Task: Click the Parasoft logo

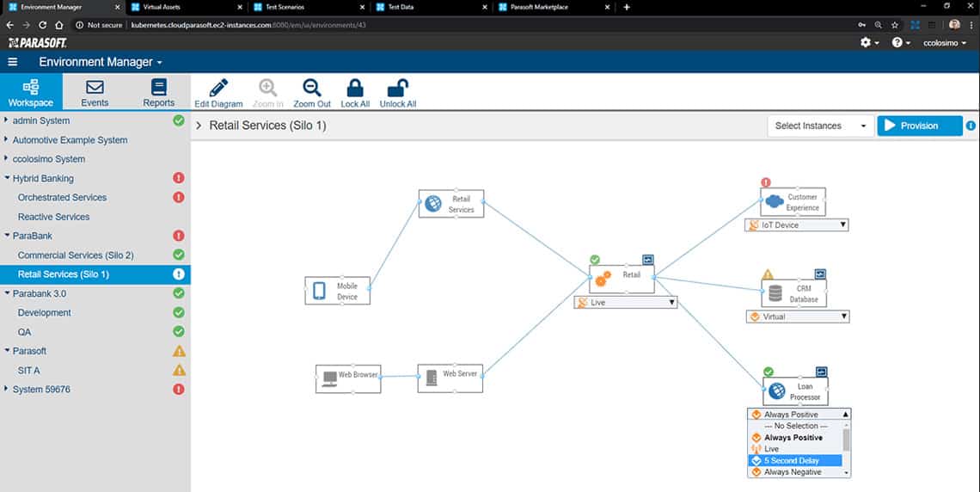Action: 37,42
